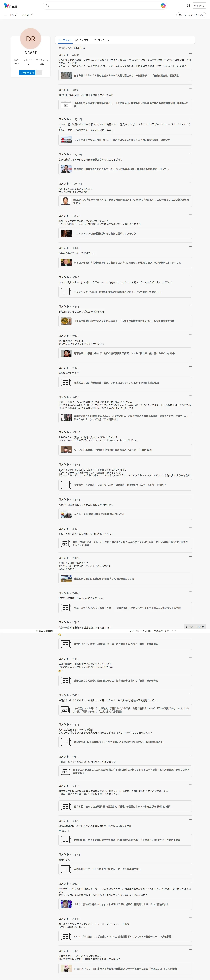Open options menu for the 8月13日 comment
This screenshot has height=980, width=210.
(190, 498)
